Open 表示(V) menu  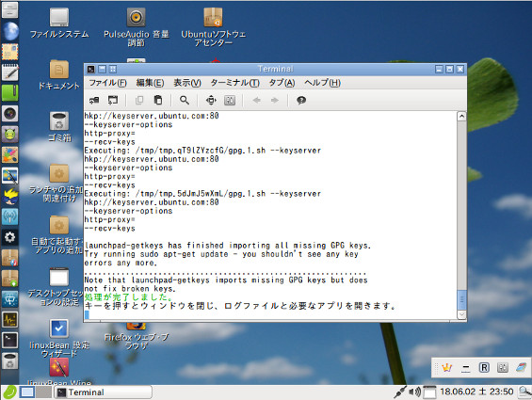click(187, 83)
